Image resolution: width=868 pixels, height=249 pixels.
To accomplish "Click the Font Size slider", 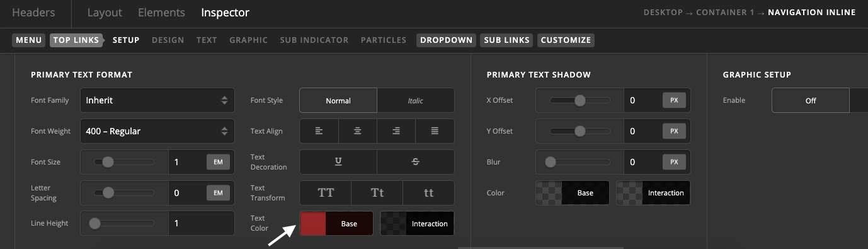I will [124, 162].
